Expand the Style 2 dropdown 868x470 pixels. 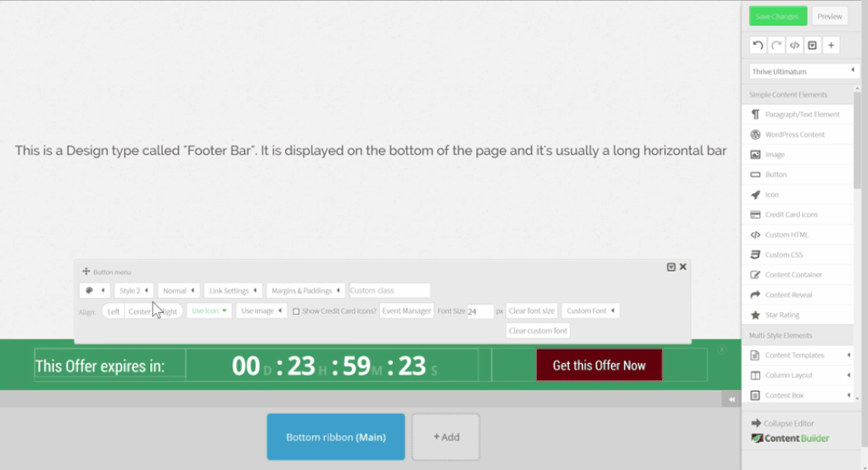[x=134, y=290]
